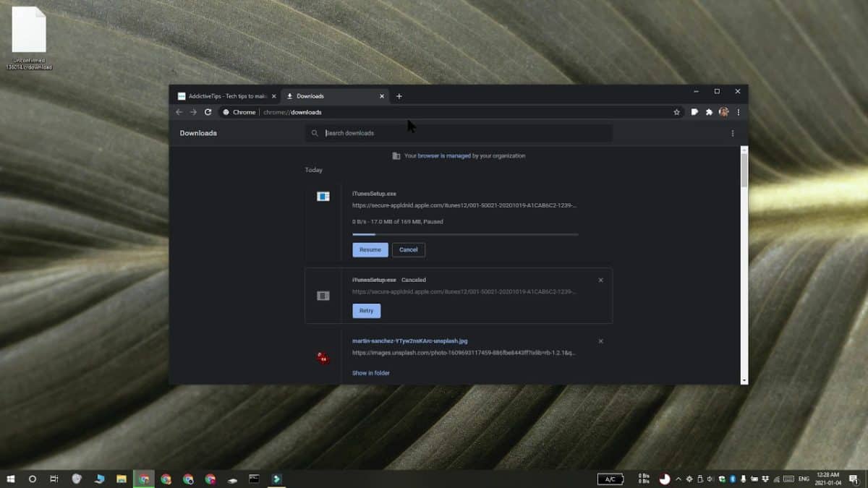Click the volume speaker tray icon

coord(710,479)
